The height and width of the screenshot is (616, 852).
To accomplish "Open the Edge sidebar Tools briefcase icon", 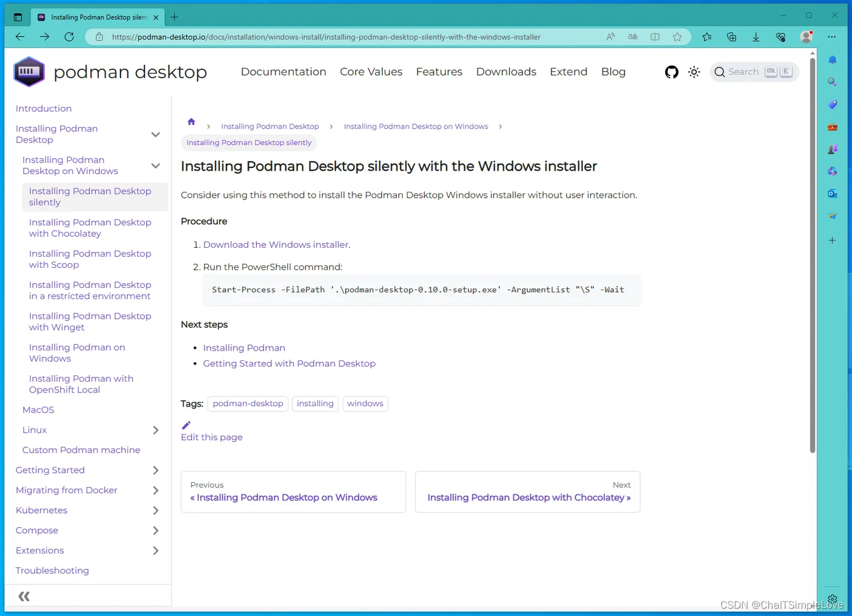I will point(833,127).
